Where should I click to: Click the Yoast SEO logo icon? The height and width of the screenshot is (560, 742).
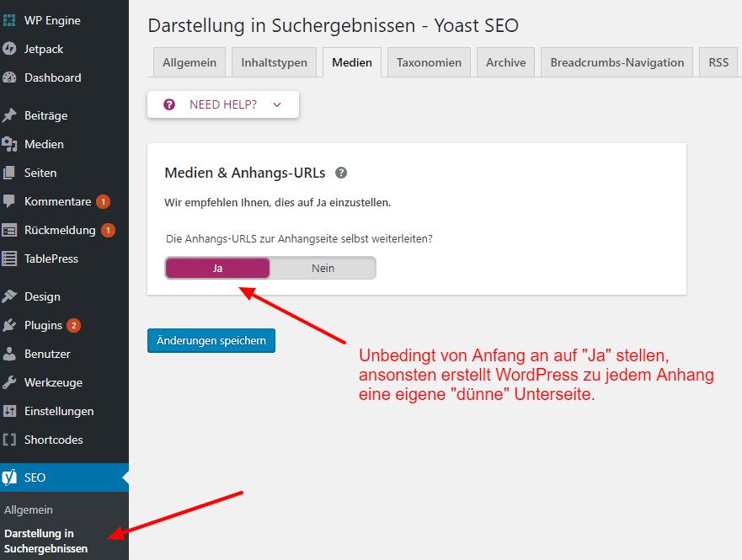click(9, 477)
